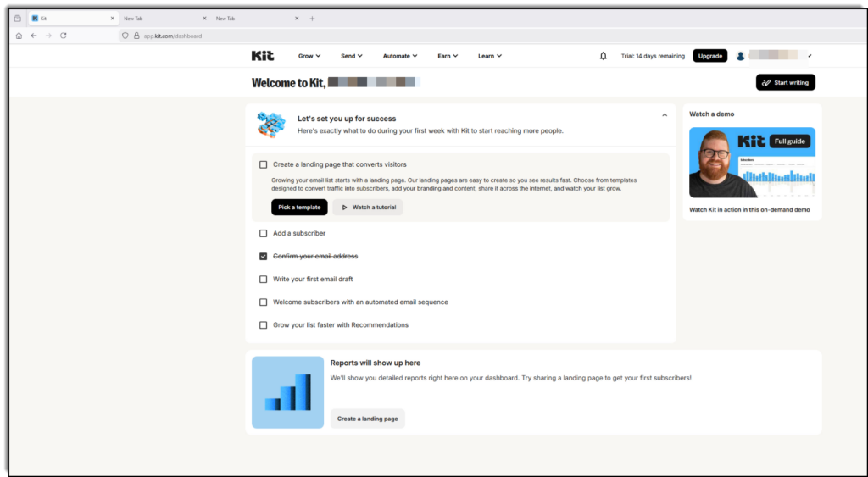The width and height of the screenshot is (868, 477).
Task: Collapse the 'Let's set you up for success' panel
Action: [x=665, y=115]
